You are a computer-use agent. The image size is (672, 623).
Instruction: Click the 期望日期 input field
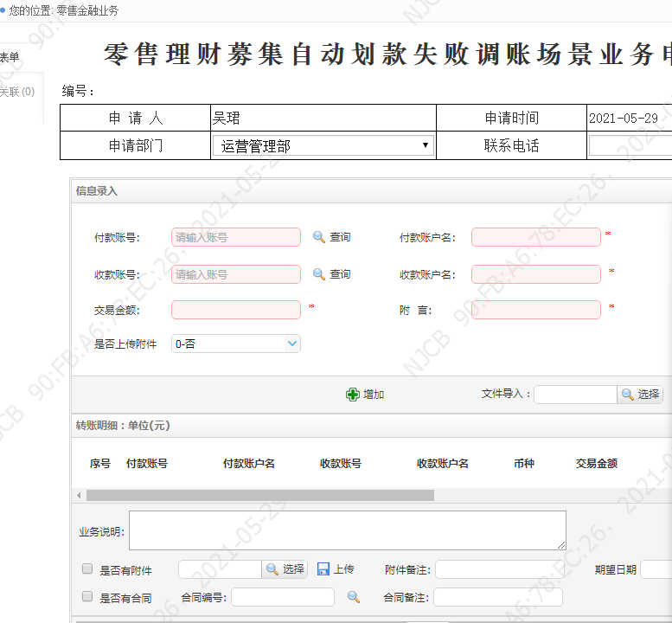click(656, 569)
